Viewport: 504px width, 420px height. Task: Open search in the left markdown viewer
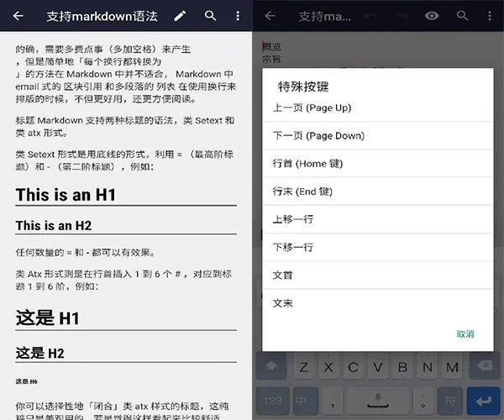click(210, 15)
